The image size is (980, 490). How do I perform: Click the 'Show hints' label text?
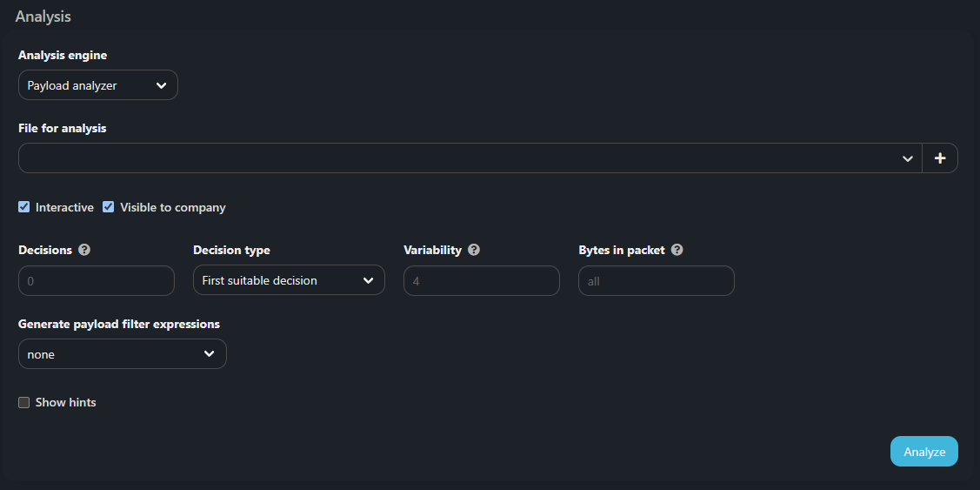(65, 402)
